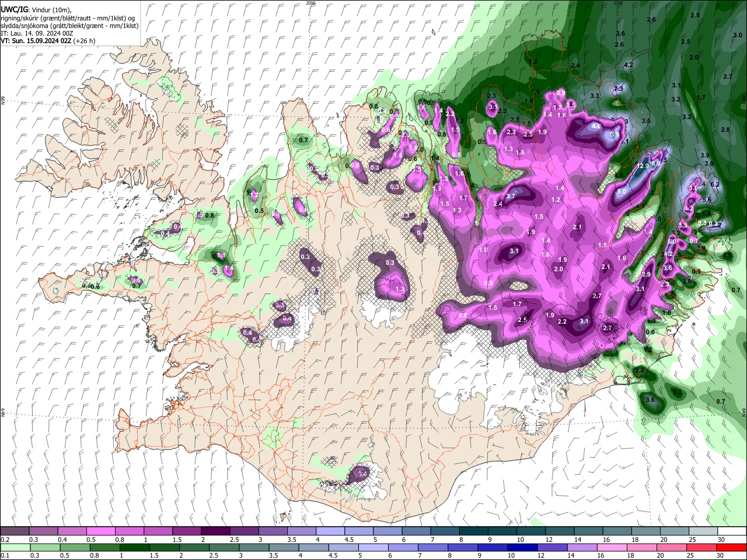Pick the dark teal 8 swatch in upper legend
This screenshot has height=560, width=747.
474,531
